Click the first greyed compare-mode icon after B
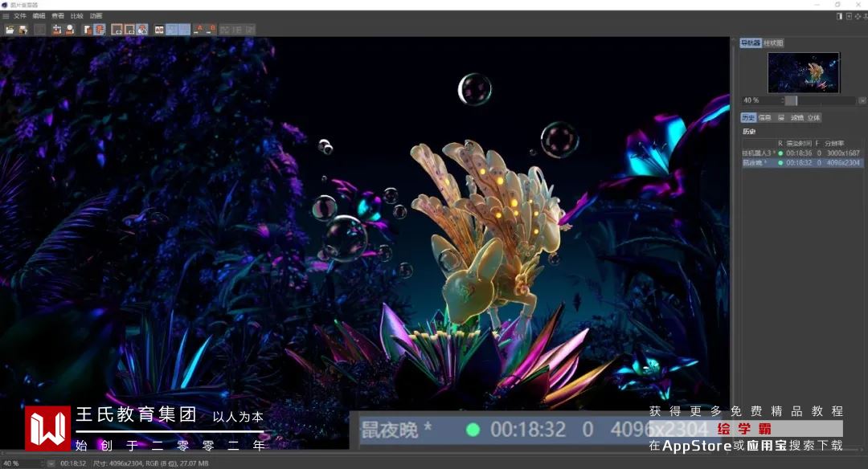This screenshot has width=868, height=469. [225, 29]
